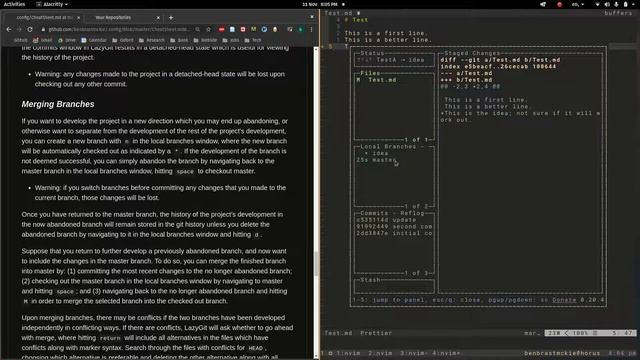640x360 pixels.
Task: Click the LazyGit Stash panel
Action: point(394,286)
